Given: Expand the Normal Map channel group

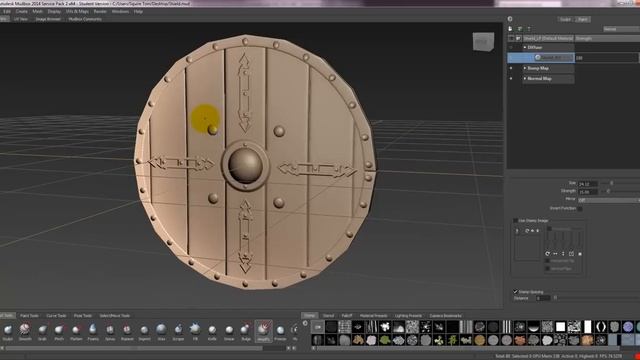Looking at the screenshot, I should [x=524, y=78].
